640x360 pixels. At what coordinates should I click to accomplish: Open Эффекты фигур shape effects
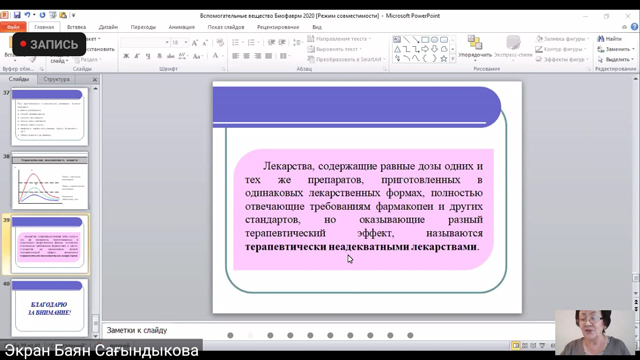coord(562,59)
